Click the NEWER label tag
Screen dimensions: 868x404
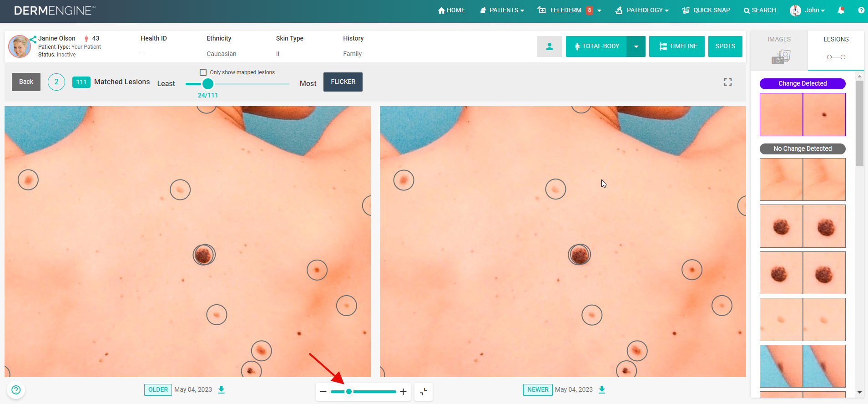[x=538, y=390]
